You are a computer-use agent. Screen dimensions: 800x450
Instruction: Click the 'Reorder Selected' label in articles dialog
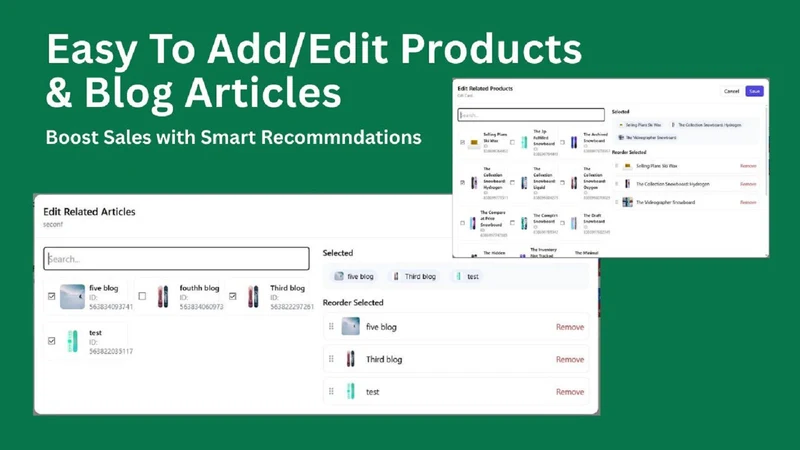353,303
